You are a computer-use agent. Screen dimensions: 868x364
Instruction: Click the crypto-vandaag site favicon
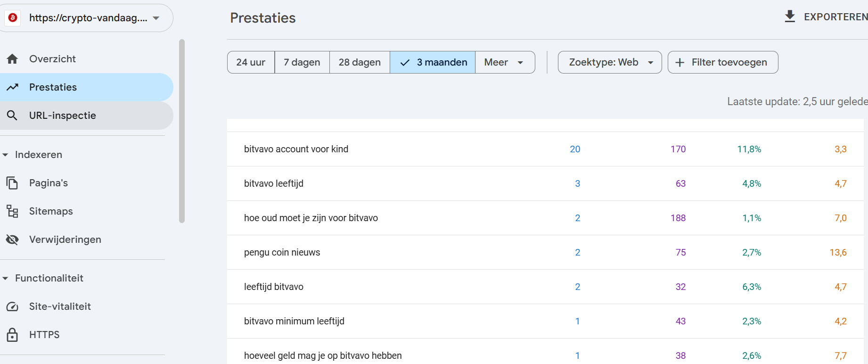coord(13,18)
